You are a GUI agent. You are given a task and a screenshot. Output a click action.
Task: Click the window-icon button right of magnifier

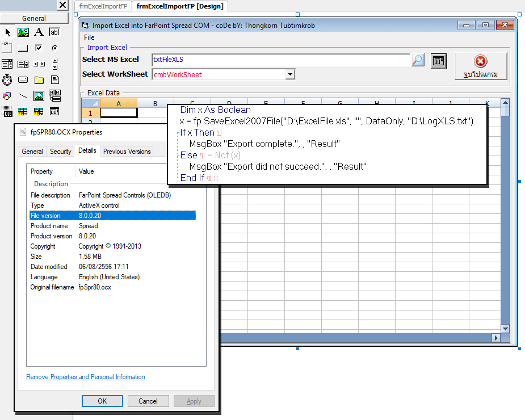(x=439, y=61)
